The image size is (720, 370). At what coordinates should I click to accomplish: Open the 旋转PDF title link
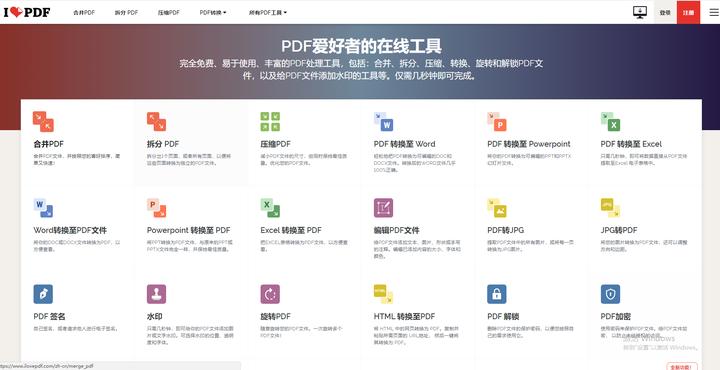[276, 317]
